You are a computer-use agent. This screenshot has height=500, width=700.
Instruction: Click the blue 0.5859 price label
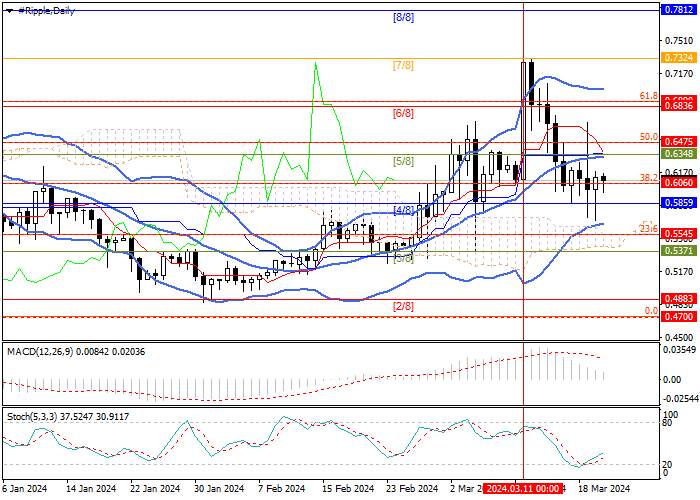point(679,203)
